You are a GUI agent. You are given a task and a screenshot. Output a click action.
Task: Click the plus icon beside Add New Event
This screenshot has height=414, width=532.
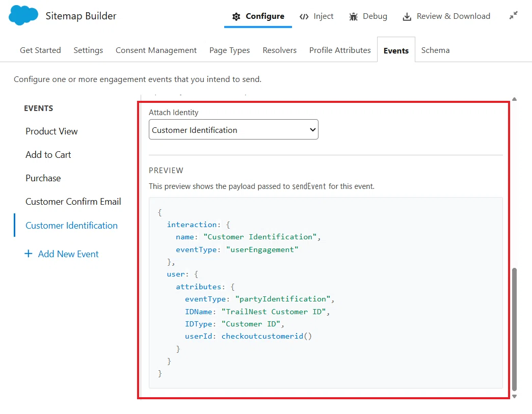(x=29, y=254)
